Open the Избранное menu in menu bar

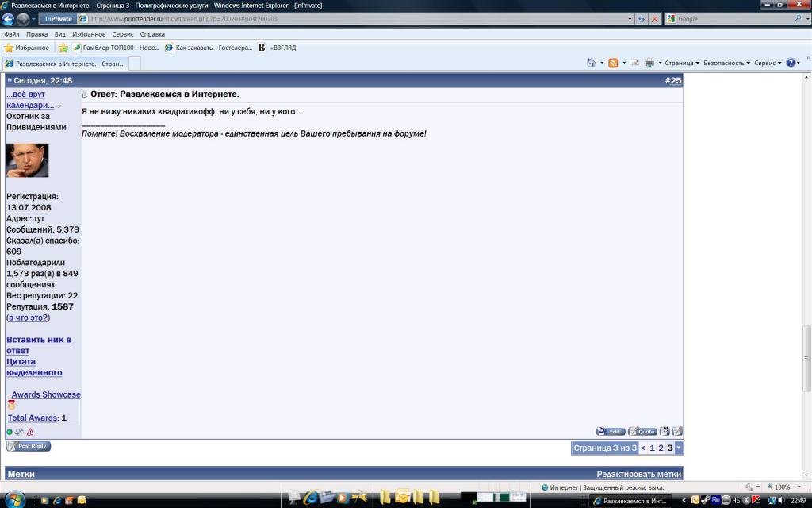(x=89, y=34)
